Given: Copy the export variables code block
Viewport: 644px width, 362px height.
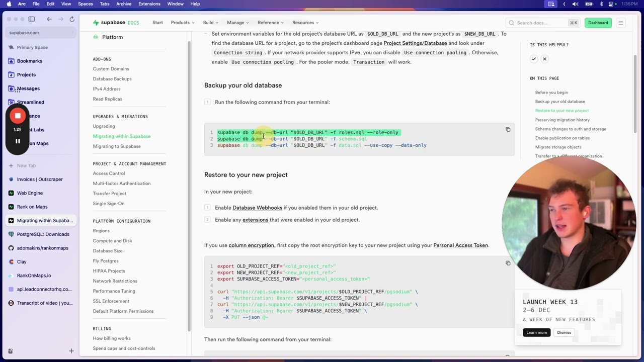Looking at the screenshot, I should pos(508,263).
